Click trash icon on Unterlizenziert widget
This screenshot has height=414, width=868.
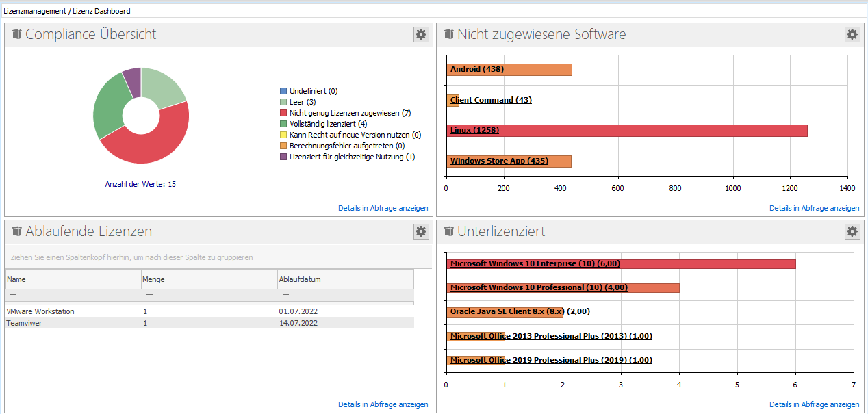447,231
